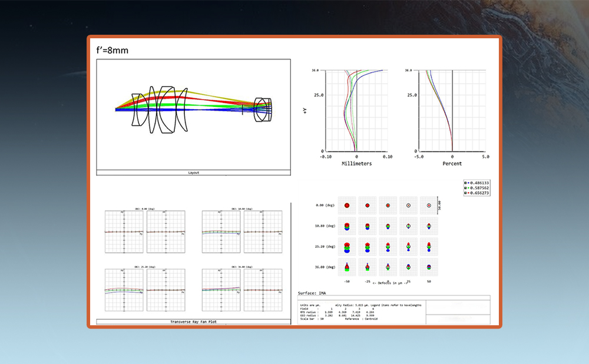This screenshot has height=364, width=589.
Task: Select the f'=8mm heading text
Action: pyautogui.click(x=112, y=51)
